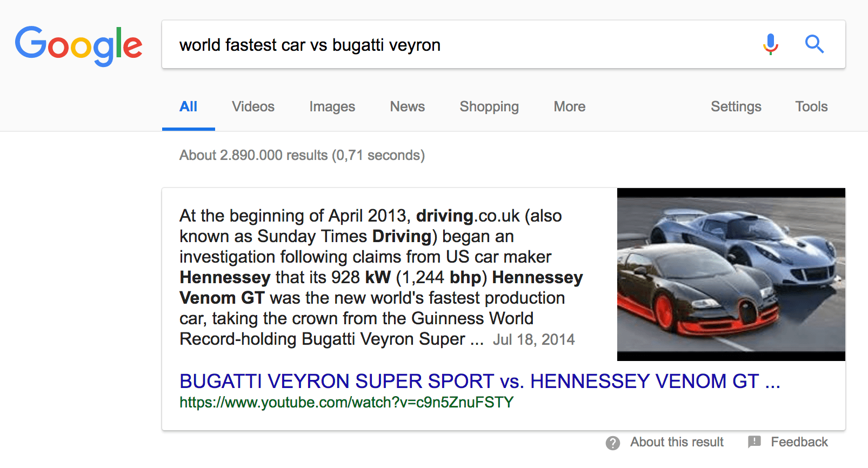Click the Google logo
Viewport: 868px width, 468px height.
tap(78, 45)
